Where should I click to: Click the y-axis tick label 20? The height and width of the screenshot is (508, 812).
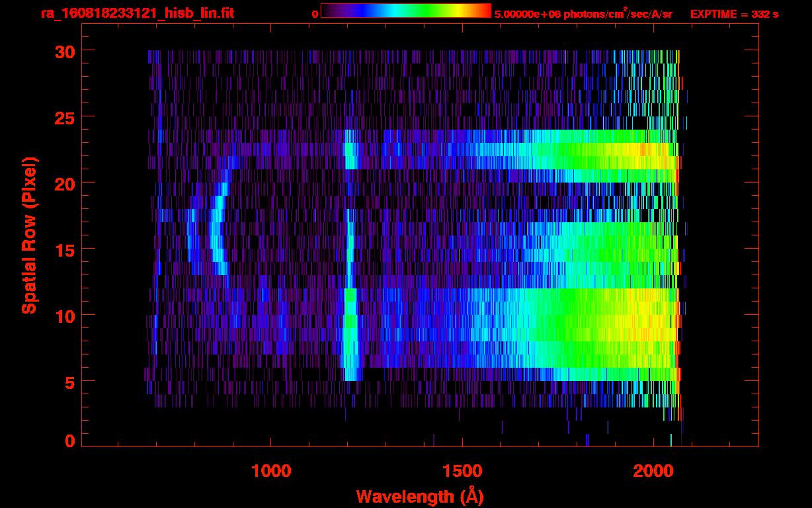tap(63, 183)
